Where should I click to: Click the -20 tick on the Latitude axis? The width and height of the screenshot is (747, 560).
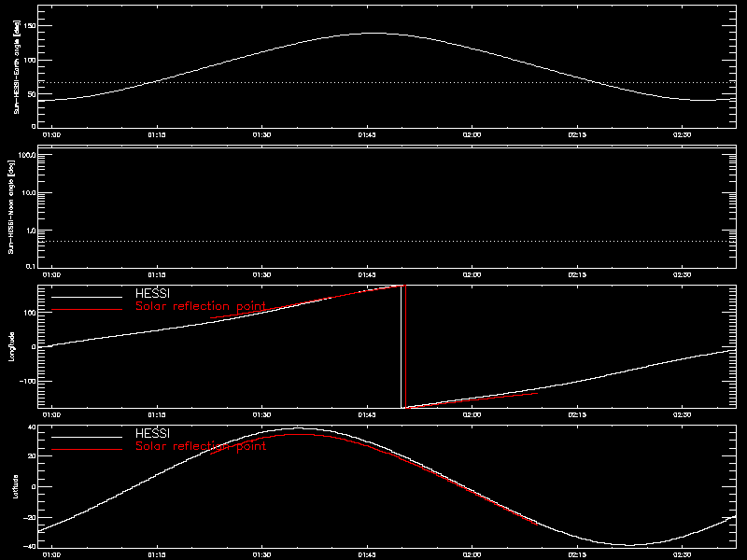click(x=30, y=517)
